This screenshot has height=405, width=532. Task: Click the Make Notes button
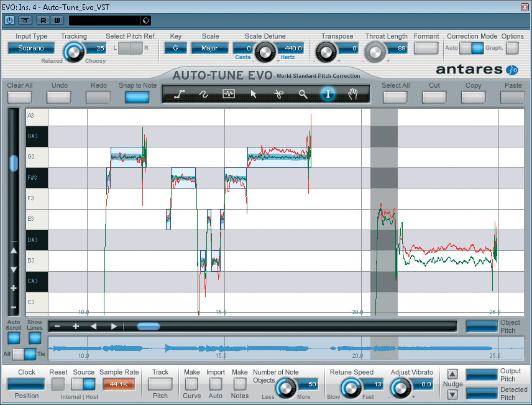[239, 384]
